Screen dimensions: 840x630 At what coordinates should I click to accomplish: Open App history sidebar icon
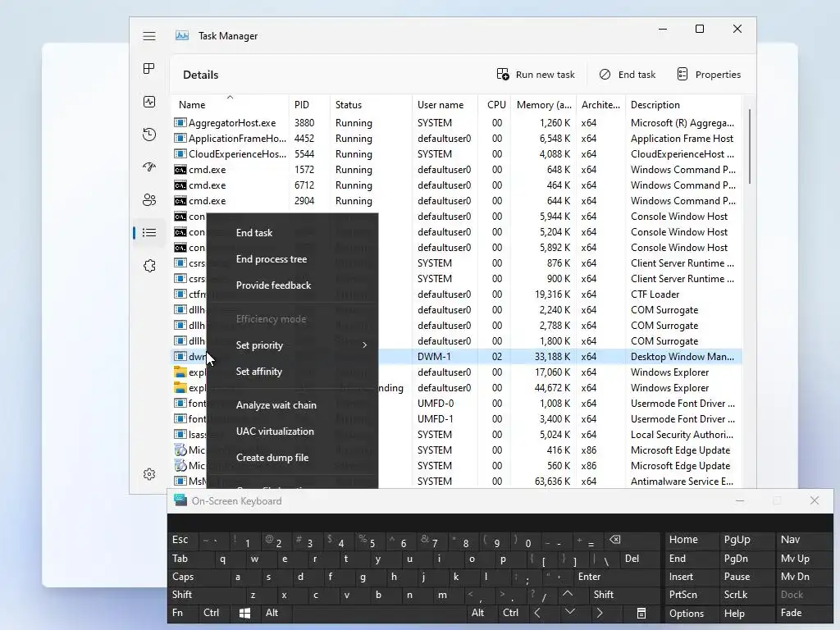(x=149, y=135)
